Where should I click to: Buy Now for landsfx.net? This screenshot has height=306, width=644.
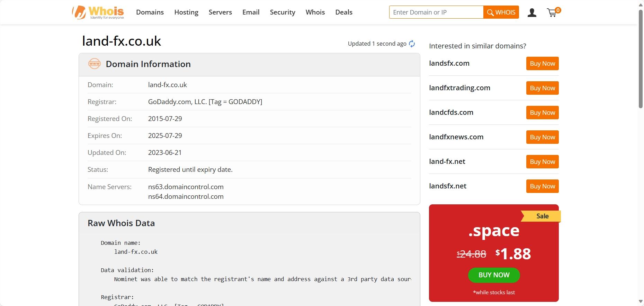[542, 186]
